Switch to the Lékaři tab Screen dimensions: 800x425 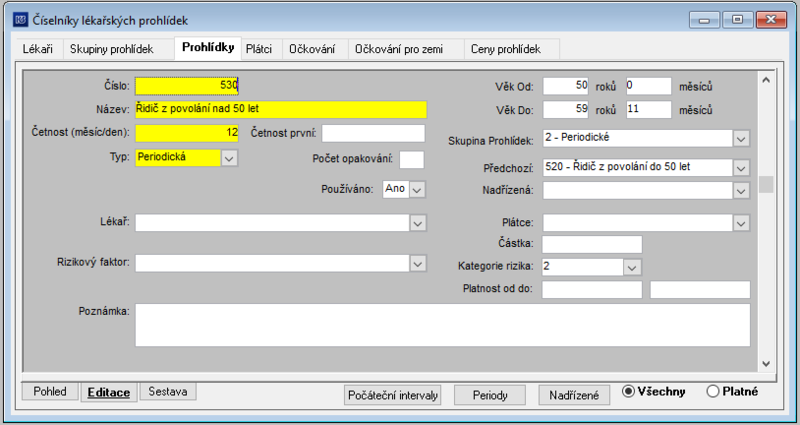tap(38, 49)
